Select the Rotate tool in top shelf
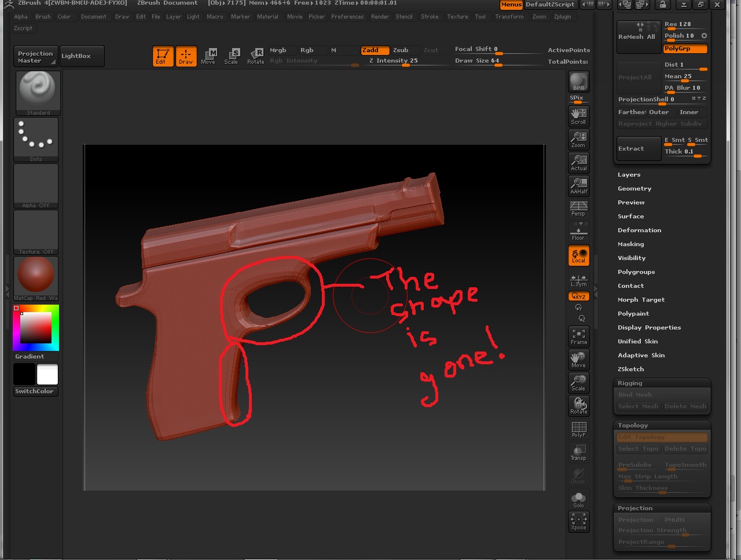 256,56
